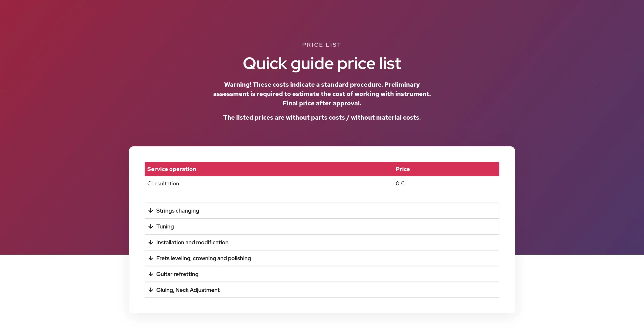Click the Quick guide price list heading
Viewport: 644px width, 330px height.
tap(322, 63)
